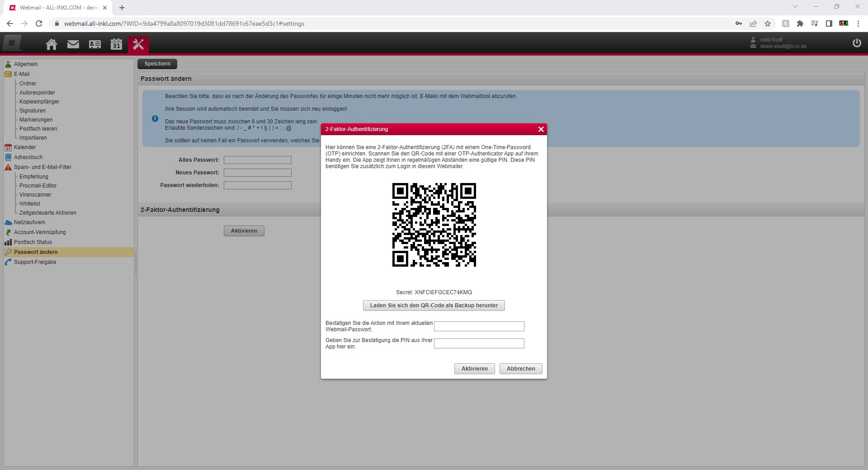Screen dimensions: 868x470
Task: Focus the Altes Passwort field
Action: [258, 160]
